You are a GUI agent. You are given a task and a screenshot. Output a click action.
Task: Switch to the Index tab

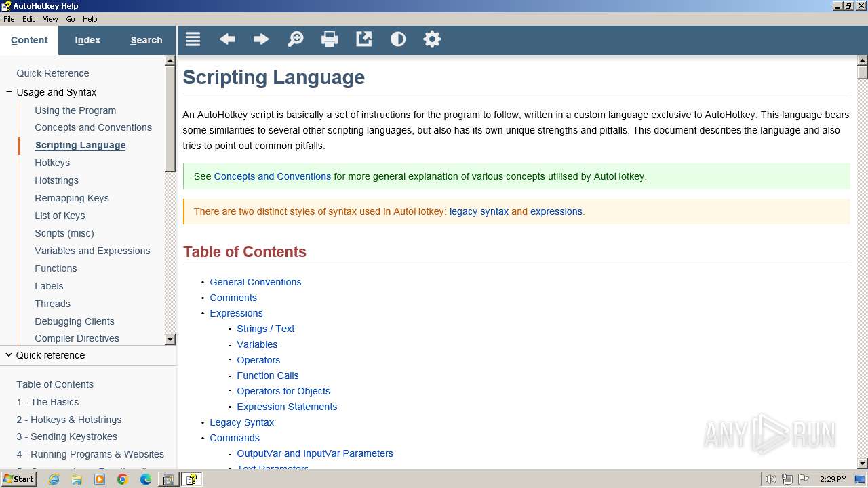87,40
